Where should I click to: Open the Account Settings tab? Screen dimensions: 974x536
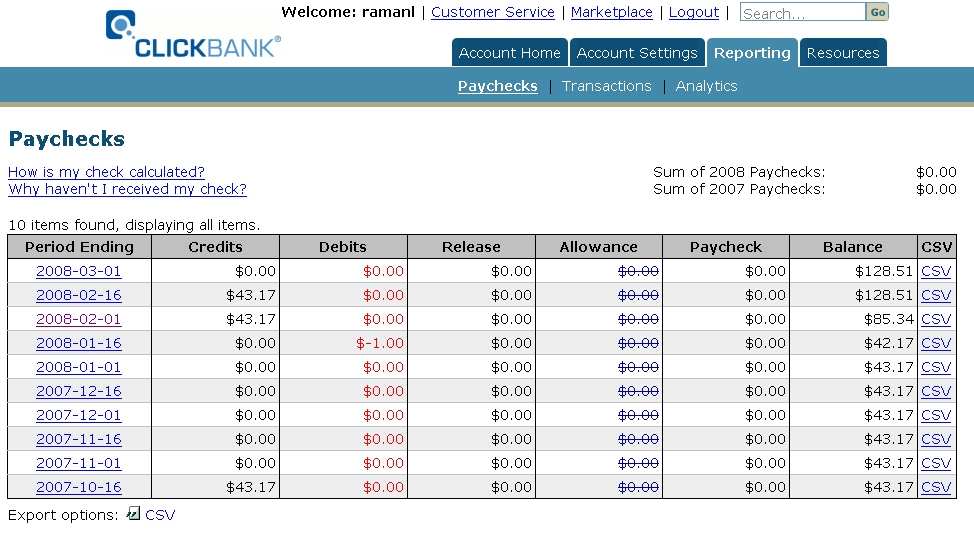point(637,53)
